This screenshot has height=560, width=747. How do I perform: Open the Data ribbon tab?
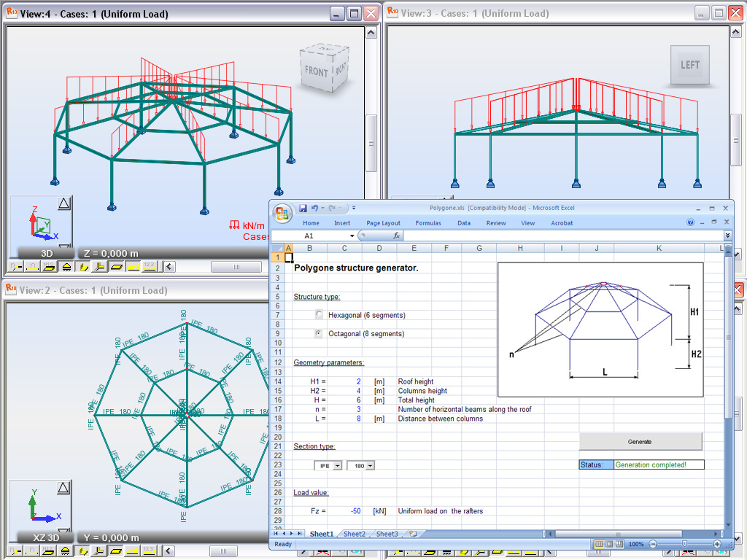(x=464, y=223)
